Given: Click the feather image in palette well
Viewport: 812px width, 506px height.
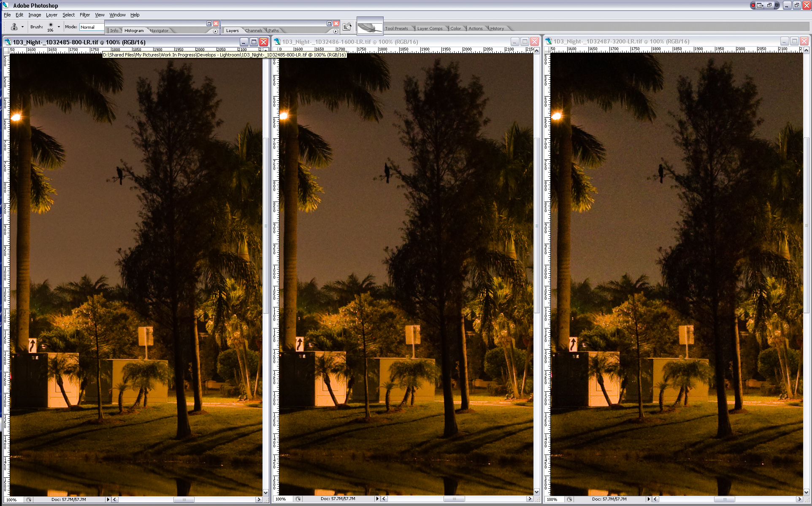Looking at the screenshot, I should [370, 28].
